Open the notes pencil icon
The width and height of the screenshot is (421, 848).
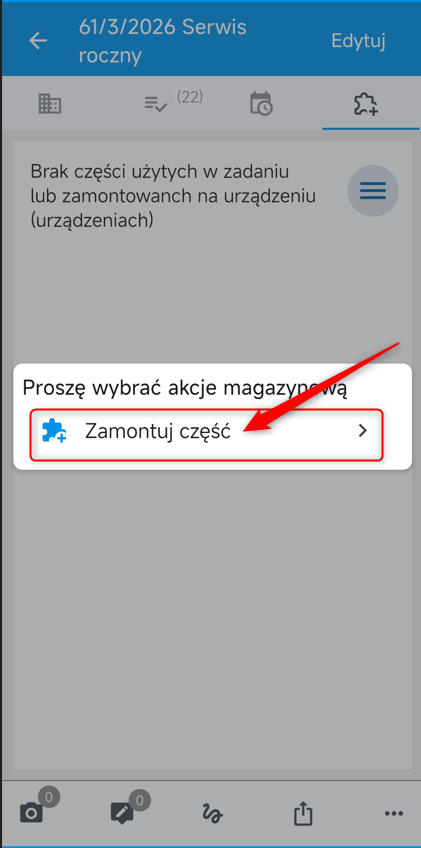point(122,812)
